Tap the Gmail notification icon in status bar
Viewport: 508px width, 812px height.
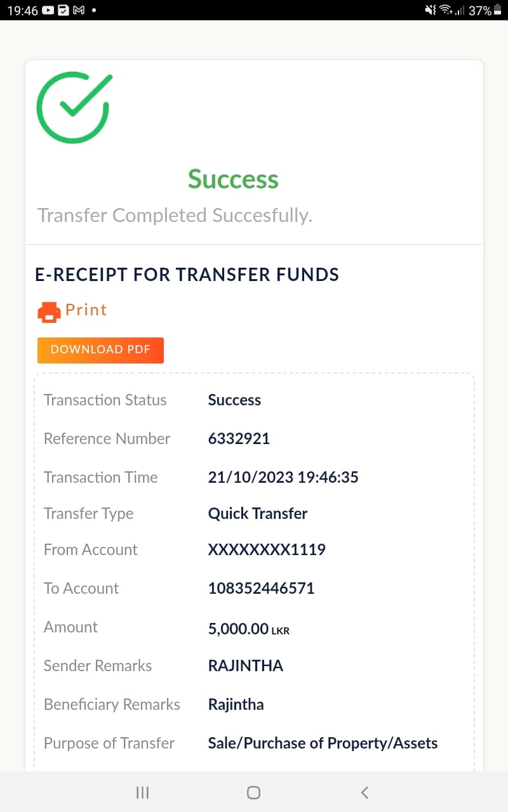[x=79, y=11]
